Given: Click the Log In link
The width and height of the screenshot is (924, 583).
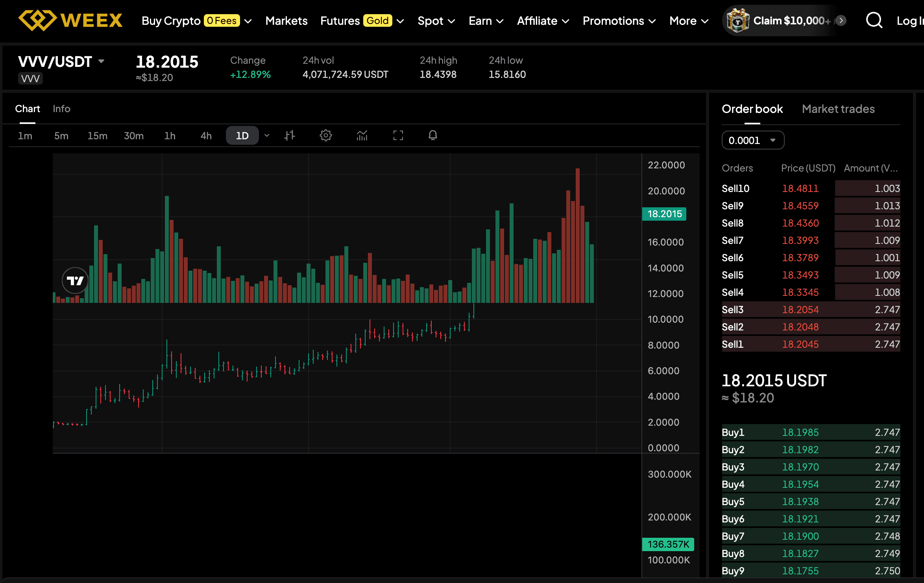Looking at the screenshot, I should click(910, 20).
